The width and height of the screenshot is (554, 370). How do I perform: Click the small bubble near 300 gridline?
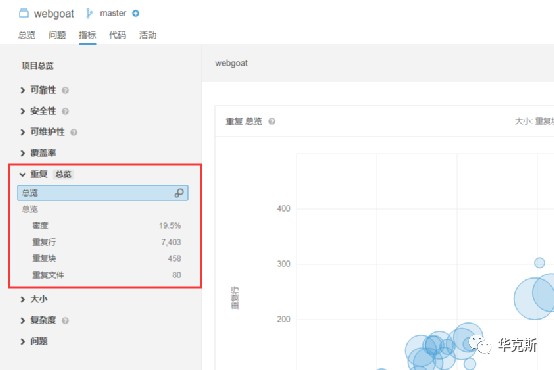(539, 263)
